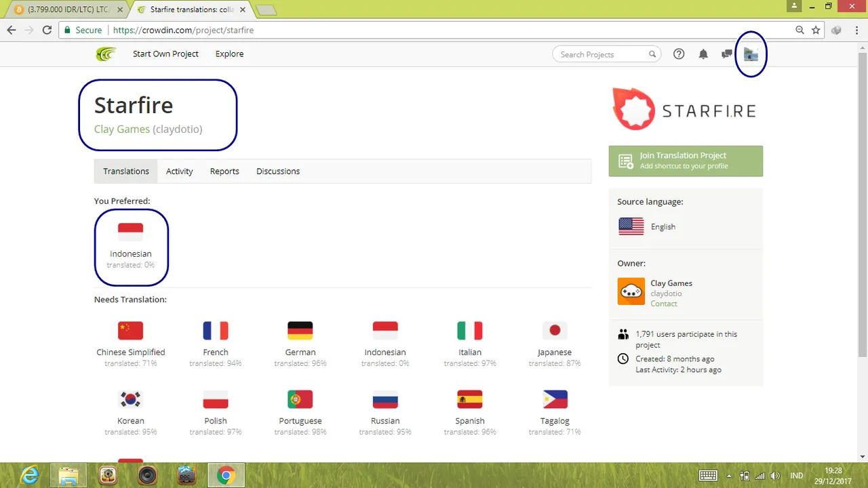The width and height of the screenshot is (868, 488).
Task: Click the Join Translation Project button
Action: click(x=686, y=161)
